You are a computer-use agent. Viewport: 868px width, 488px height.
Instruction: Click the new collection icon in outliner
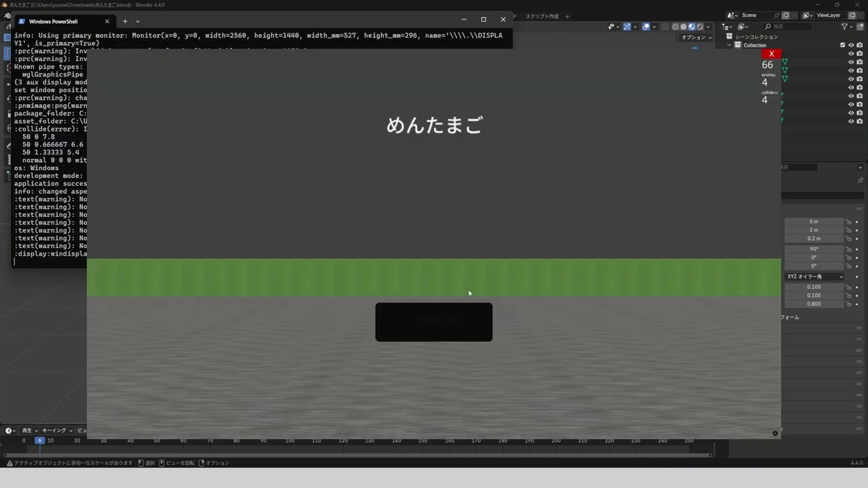click(x=859, y=26)
